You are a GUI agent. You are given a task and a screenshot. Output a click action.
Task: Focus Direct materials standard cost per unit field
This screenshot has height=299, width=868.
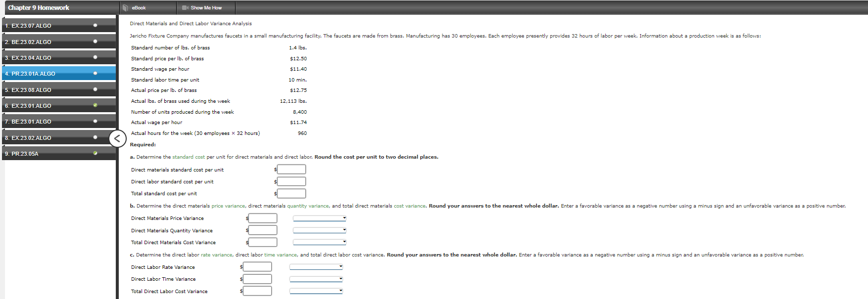click(x=291, y=170)
